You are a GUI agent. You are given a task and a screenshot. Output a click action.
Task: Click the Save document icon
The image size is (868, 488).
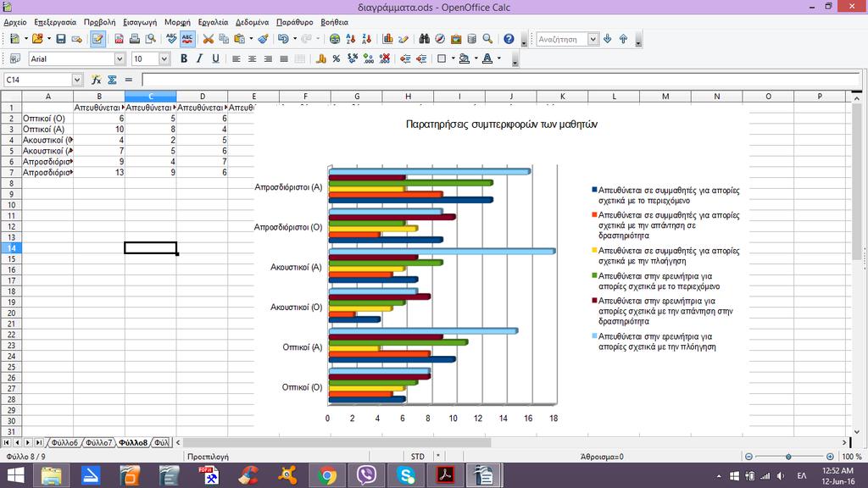tap(61, 39)
